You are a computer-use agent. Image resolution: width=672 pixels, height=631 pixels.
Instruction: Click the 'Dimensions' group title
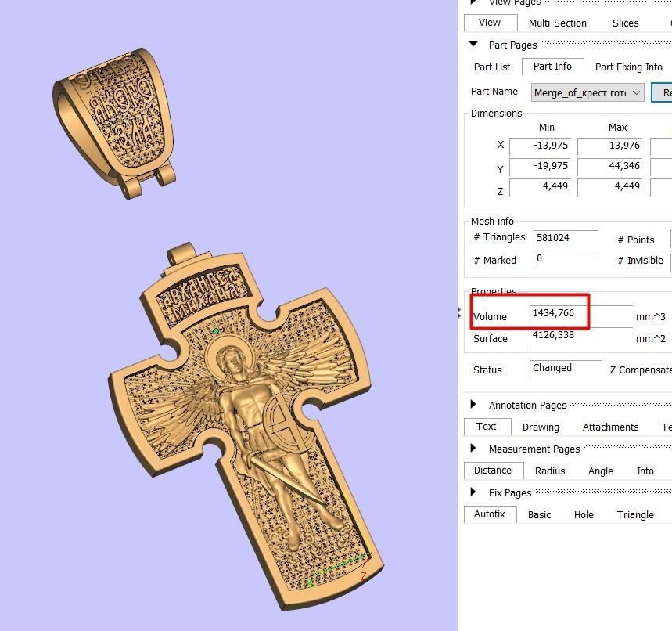(496, 114)
